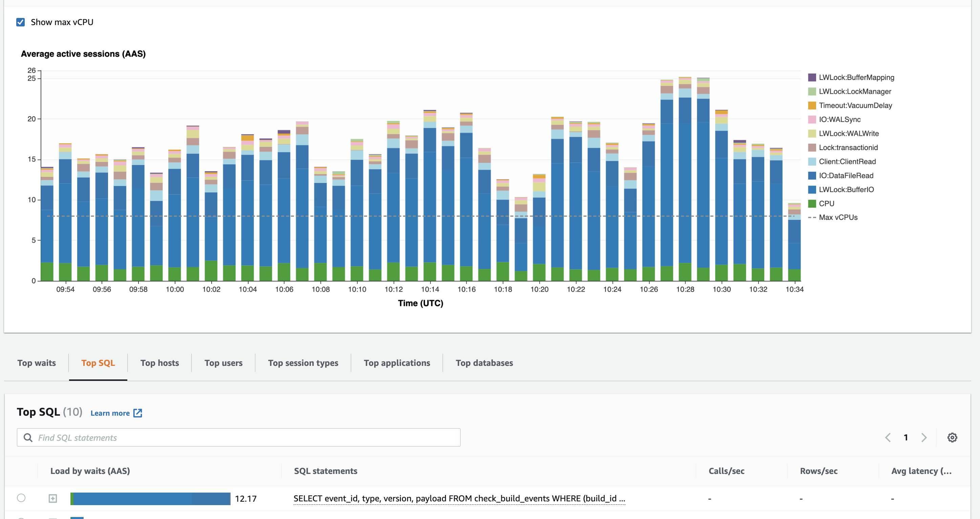This screenshot has height=519, width=980.
Task: Click inside the Find SQL statements field
Action: pos(152,438)
